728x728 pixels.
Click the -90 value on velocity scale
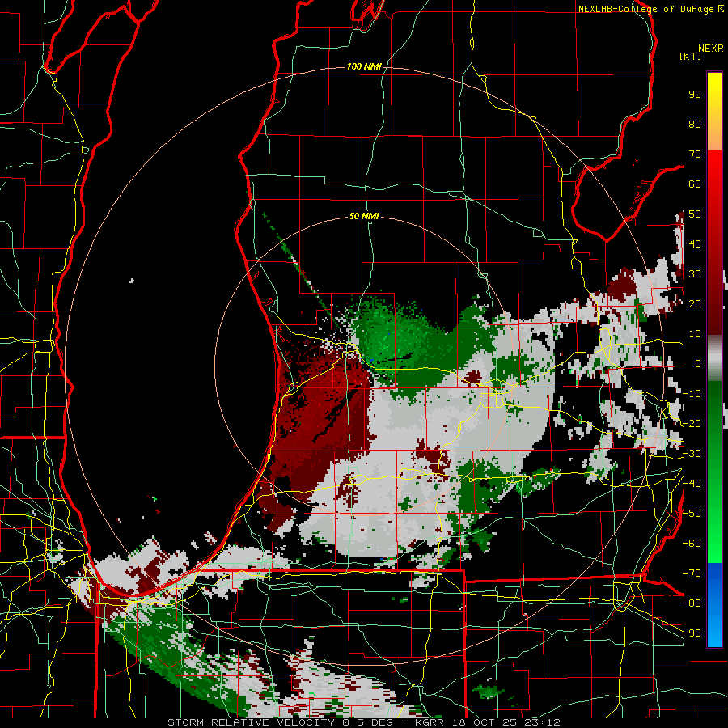[x=692, y=633]
